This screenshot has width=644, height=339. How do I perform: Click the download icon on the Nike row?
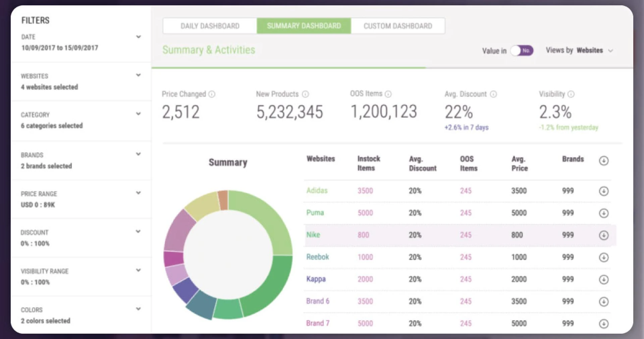604,235
